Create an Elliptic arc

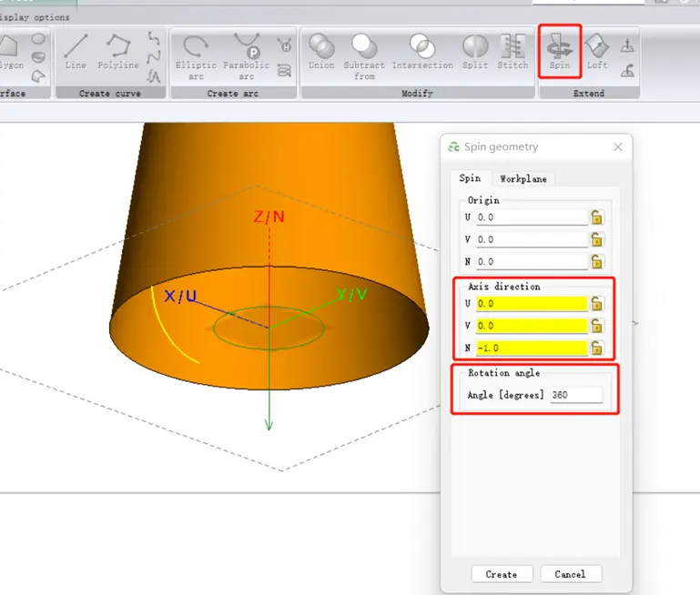coord(196,56)
